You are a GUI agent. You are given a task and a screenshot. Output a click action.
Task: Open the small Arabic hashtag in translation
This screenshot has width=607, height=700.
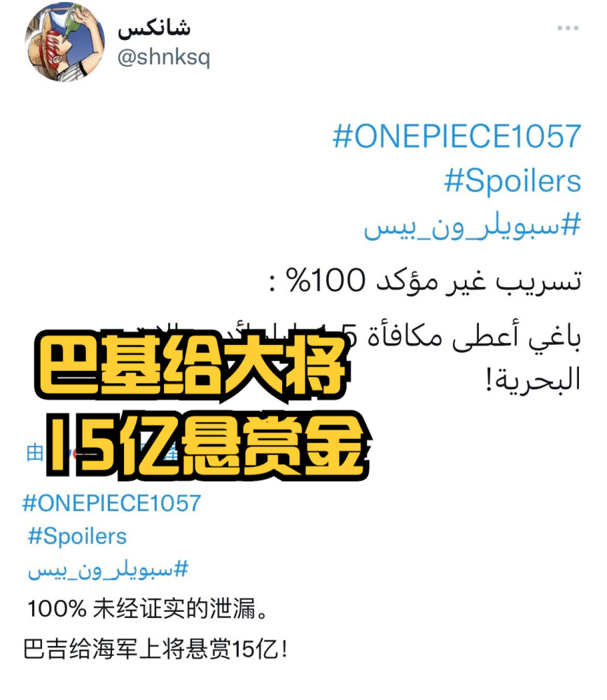coord(108,570)
